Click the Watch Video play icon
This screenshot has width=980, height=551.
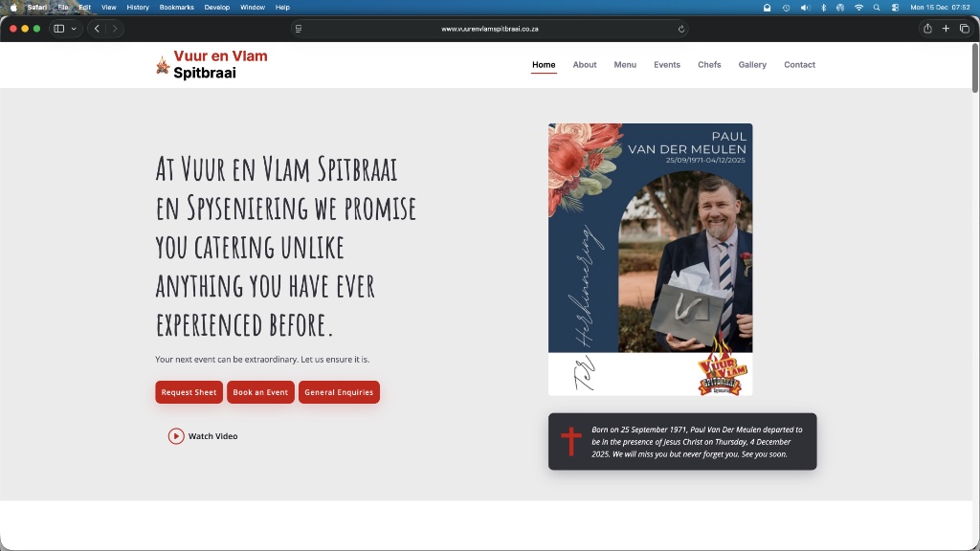click(x=176, y=436)
